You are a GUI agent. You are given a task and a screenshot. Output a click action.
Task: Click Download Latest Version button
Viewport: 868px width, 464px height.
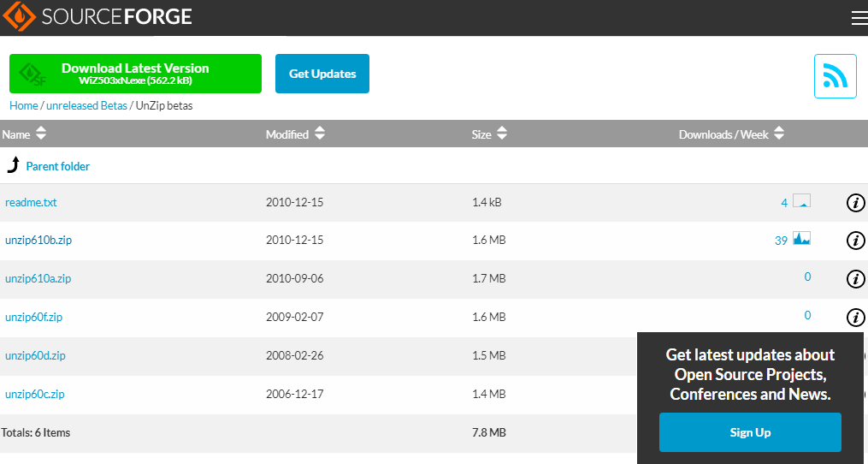[x=136, y=73]
